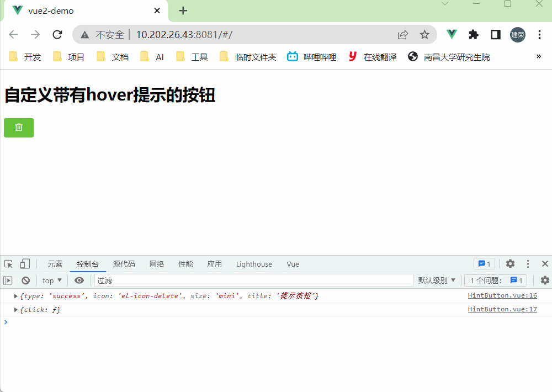552x392 pixels.
Task: Open the 建荣 profile avatar
Action: pyautogui.click(x=518, y=34)
